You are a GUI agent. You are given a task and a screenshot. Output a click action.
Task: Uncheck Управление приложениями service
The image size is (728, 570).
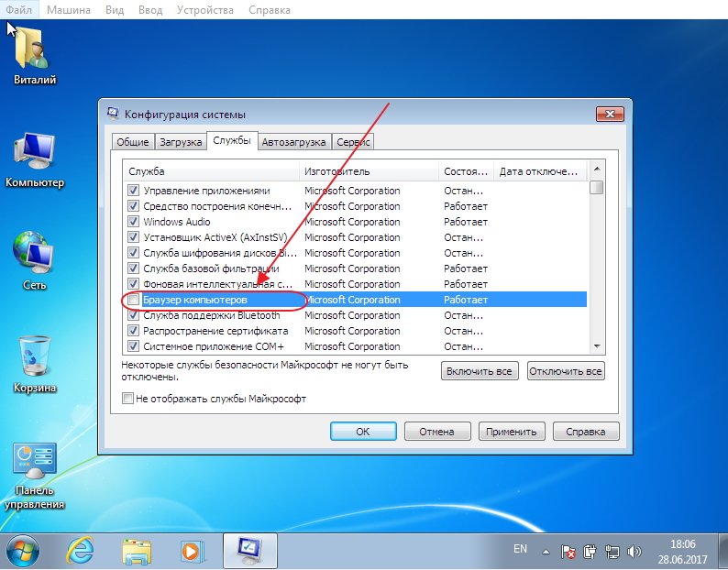pos(133,191)
